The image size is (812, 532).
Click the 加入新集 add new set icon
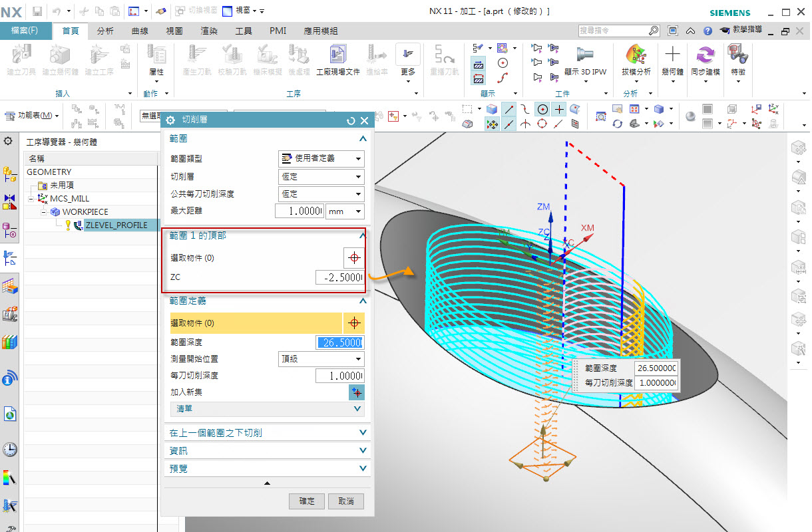[357, 392]
